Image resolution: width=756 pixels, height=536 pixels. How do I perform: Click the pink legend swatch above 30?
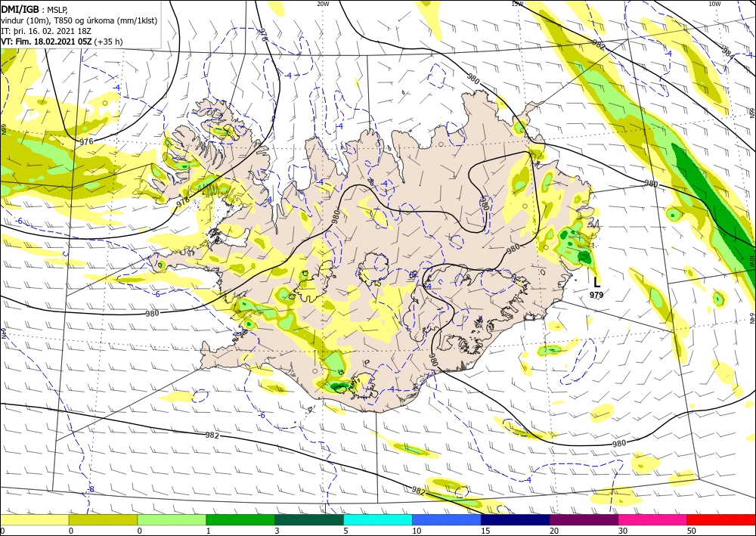(x=652, y=519)
